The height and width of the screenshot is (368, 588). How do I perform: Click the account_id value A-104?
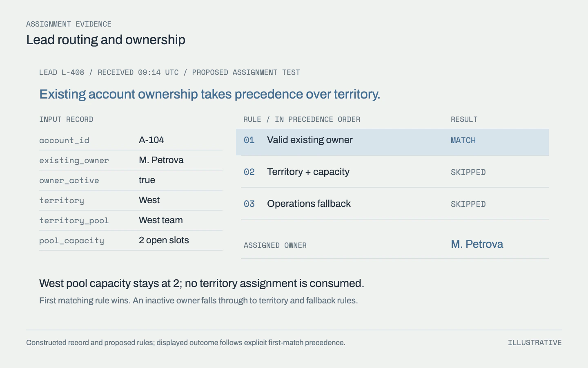click(x=151, y=140)
